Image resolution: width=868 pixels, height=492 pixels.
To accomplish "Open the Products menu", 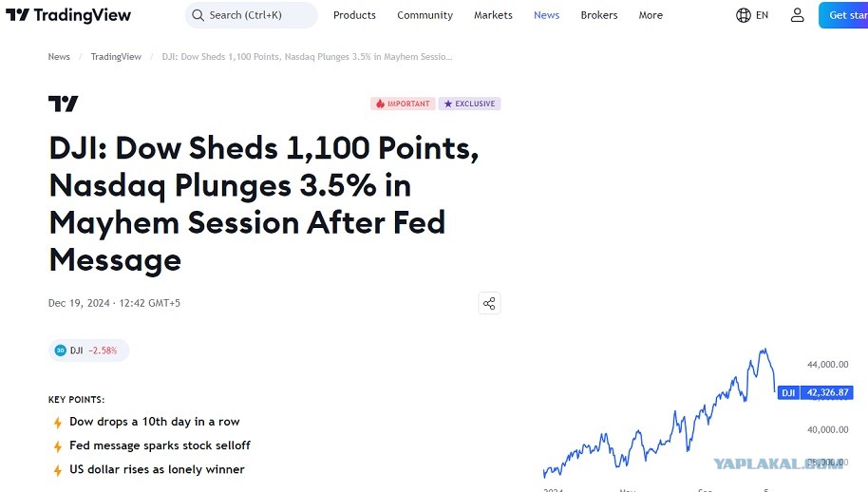I will click(354, 15).
